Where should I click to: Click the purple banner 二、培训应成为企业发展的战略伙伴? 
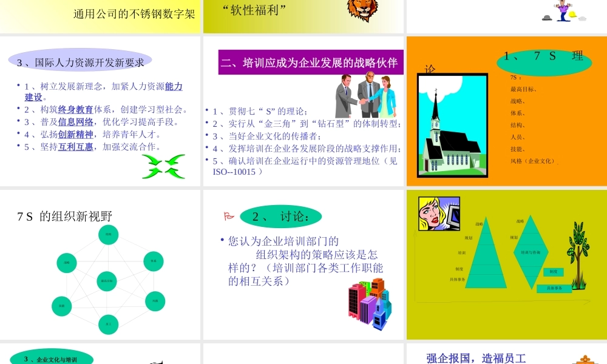pos(311,62)
